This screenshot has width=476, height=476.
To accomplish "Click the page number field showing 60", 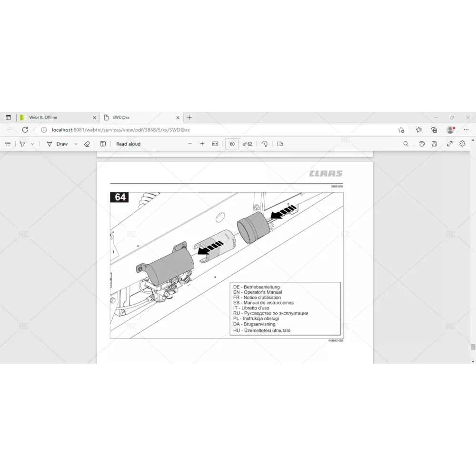I will tap(232, 144).
